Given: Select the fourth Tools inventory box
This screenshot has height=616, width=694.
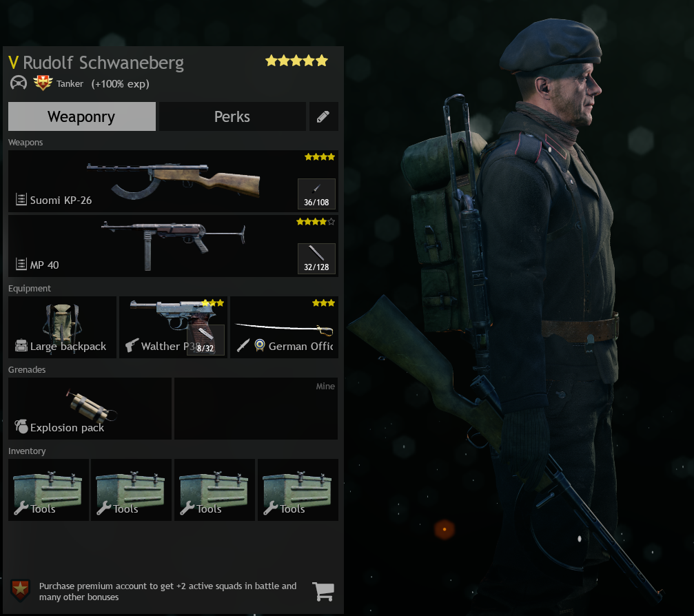Looking at the screenshot, I should pos(298,490).
